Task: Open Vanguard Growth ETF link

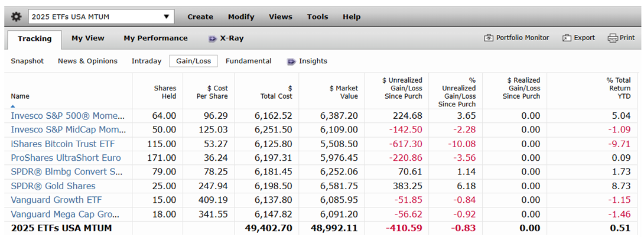Action: [x=56, y=200]
